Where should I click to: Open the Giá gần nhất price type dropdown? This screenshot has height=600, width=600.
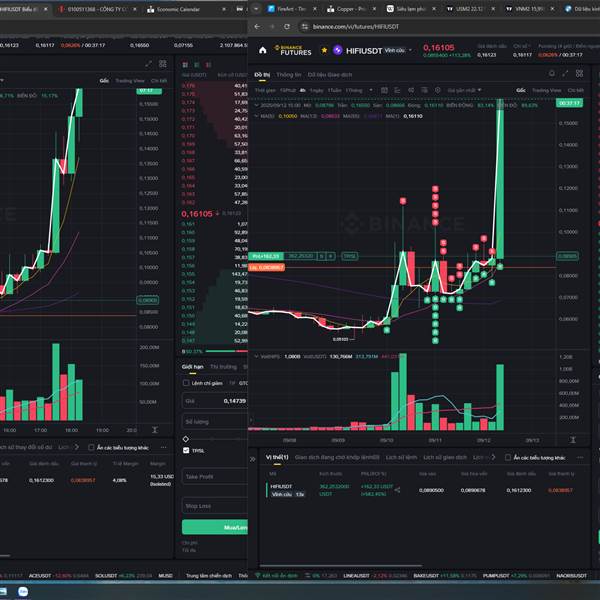(464, 90)
